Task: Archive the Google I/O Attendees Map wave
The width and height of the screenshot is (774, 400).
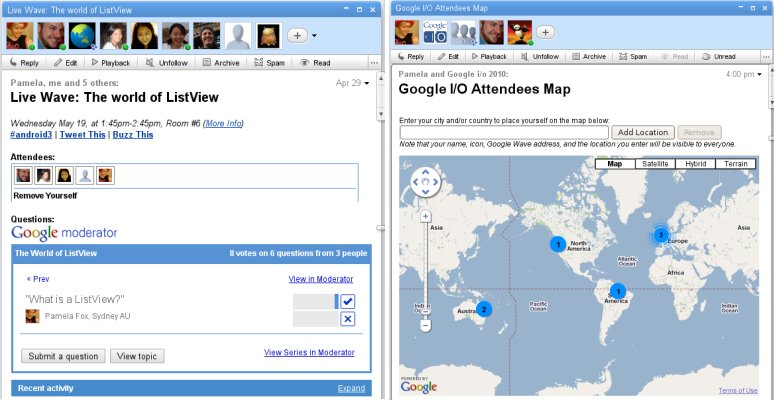Action: (589, 56)
